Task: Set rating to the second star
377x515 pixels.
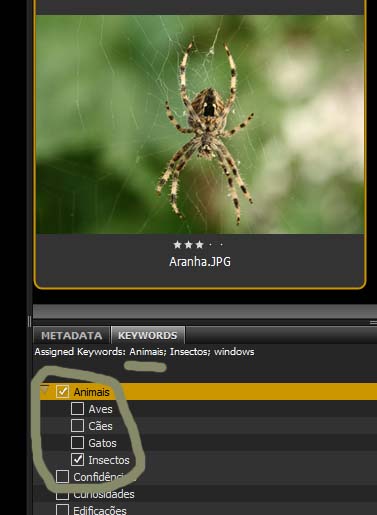Action: coord(188,245)
